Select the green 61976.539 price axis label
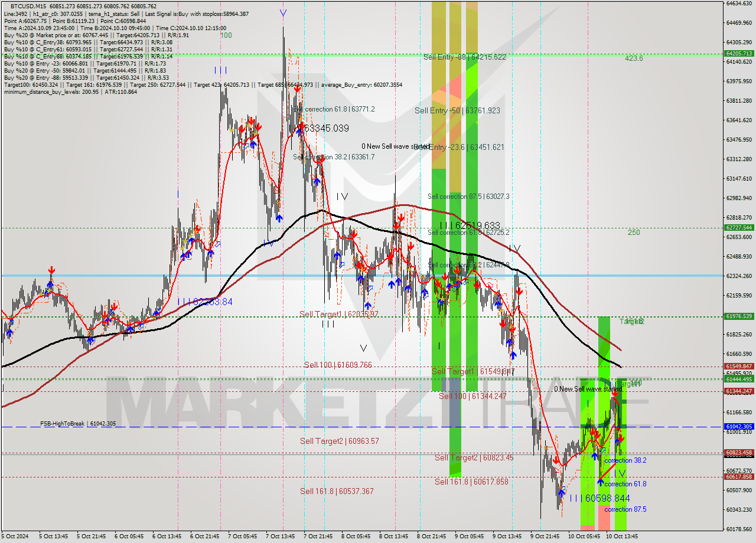The height and width of the screenshot is (543, 756). pyautogui.click(x=739, y=316)
